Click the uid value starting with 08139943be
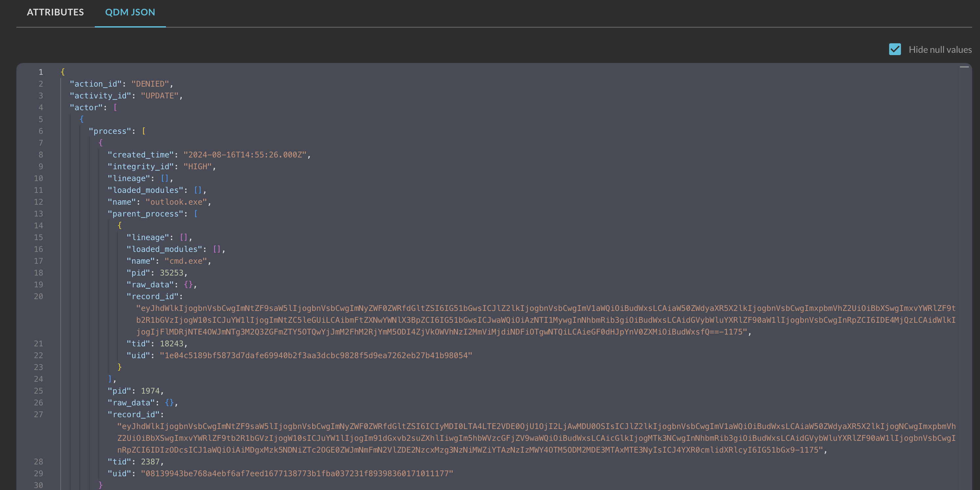980x490 pixels. click(297, 473)
